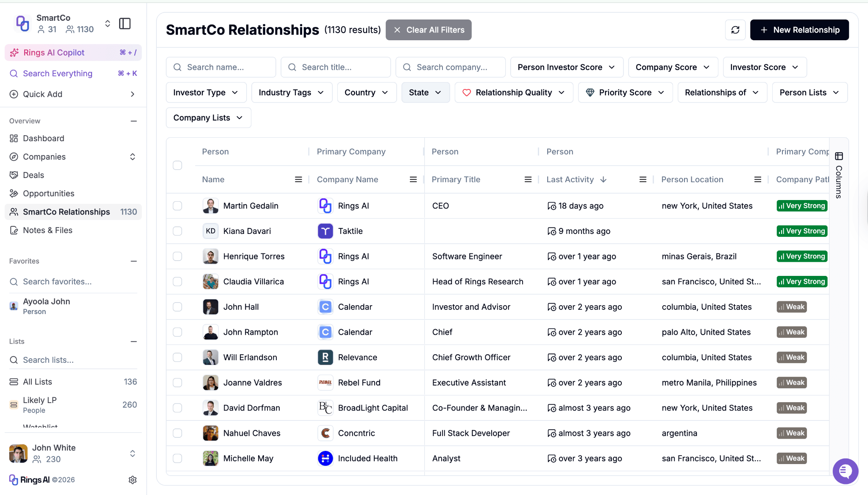Click the Rebel Fund logo

pos(325,383)
